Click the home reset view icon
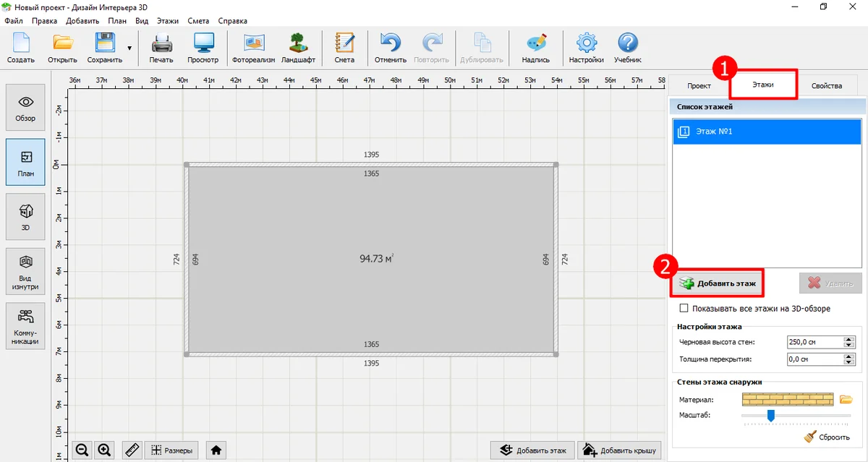 pyautogui.click(x=216, y=450)
